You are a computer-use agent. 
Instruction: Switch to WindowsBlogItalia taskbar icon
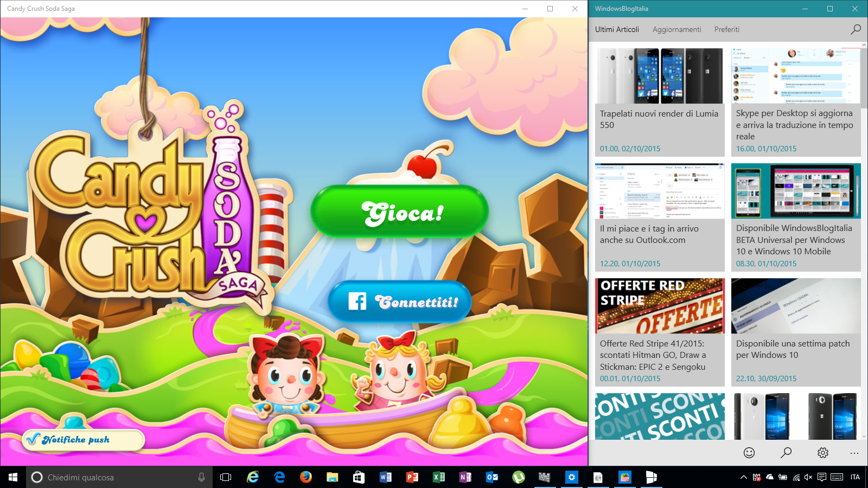pyautogui.click(x=652, y=477)
